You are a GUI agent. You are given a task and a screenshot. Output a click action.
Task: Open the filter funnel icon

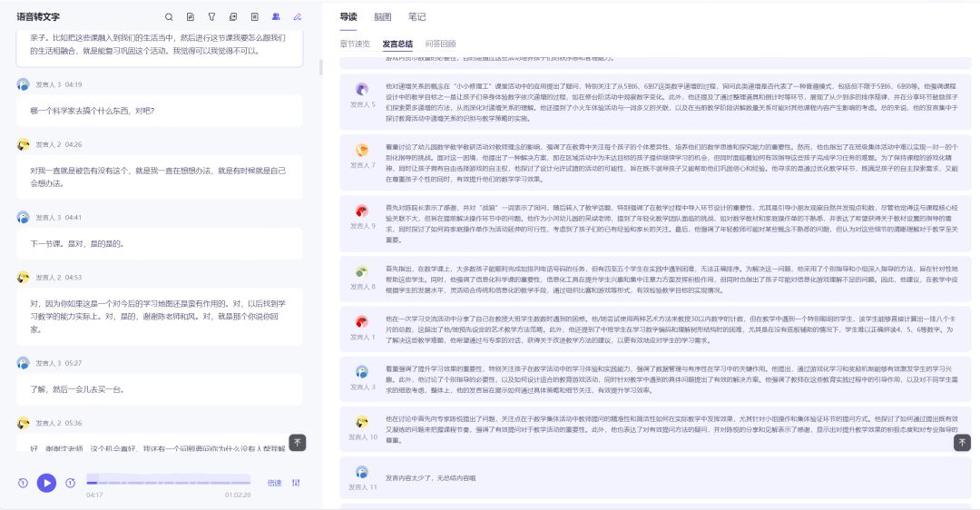click(211, 17)
